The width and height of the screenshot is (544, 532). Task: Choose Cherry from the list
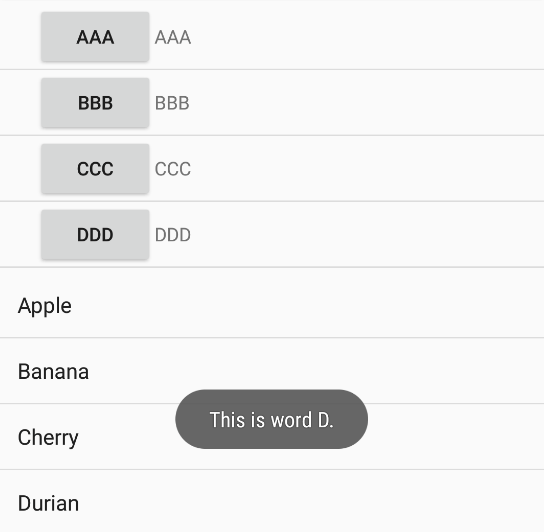click(272, 436)
